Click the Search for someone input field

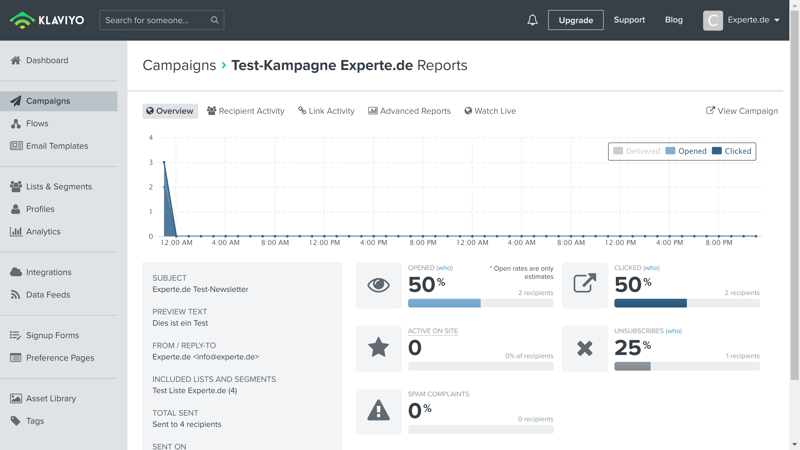click(155, 20)
